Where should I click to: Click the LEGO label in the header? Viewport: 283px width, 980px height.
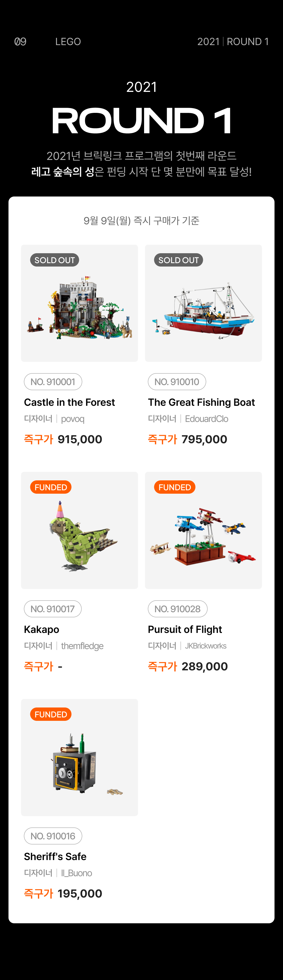pyautogui.click(x=68, y=41)
